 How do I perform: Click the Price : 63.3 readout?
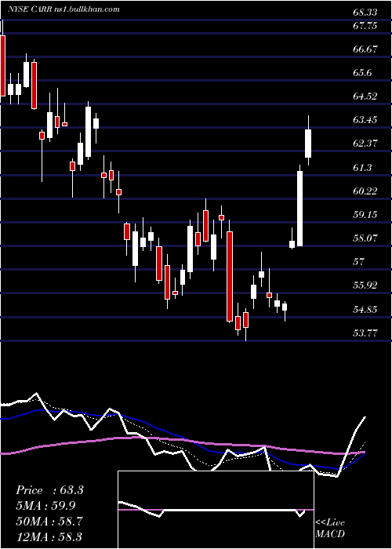[x=49, y=490]
